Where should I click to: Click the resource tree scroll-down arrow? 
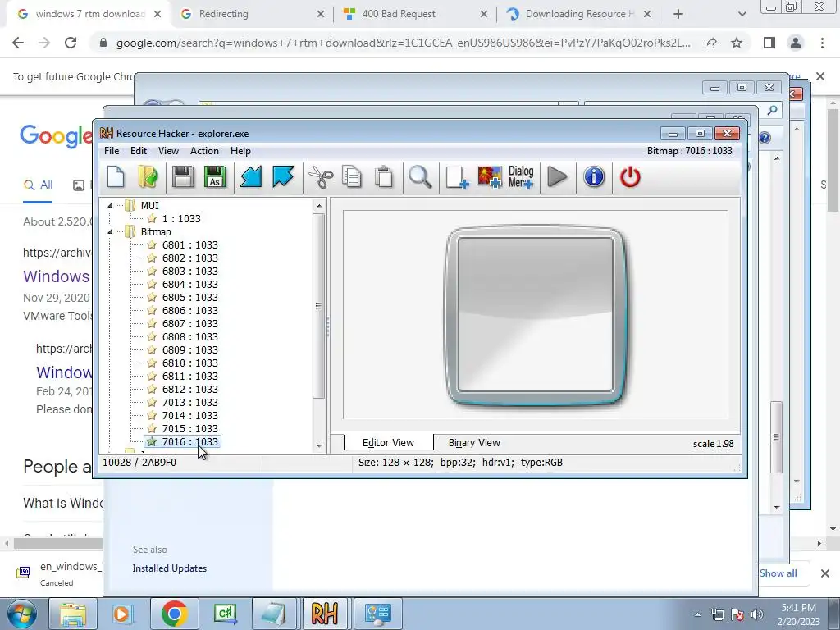point(319,445)
